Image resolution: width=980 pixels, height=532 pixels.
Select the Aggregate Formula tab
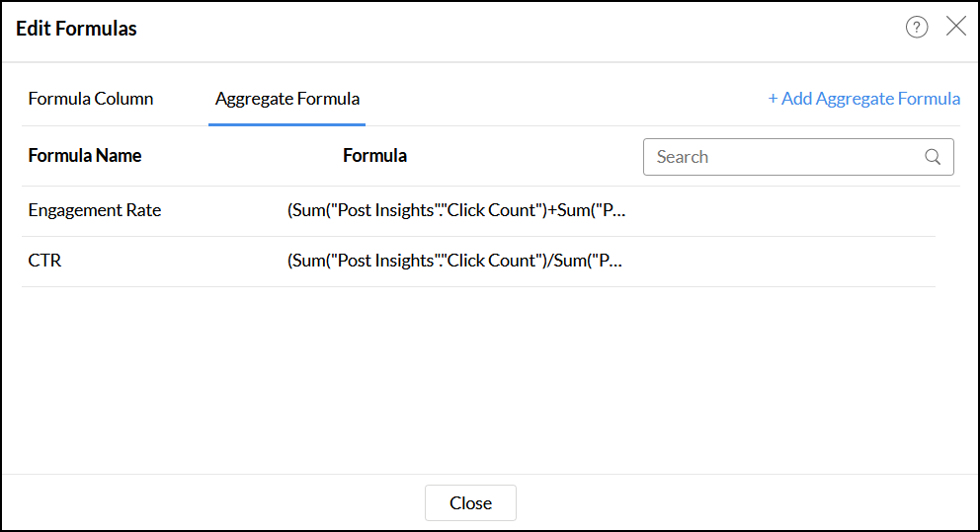click(x=287, y=99)
